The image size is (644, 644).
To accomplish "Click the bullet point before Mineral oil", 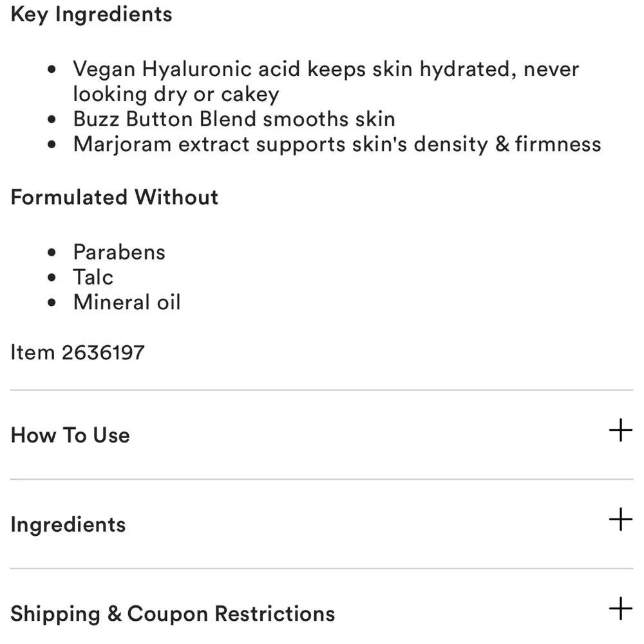I will click(x=52, y=303).
